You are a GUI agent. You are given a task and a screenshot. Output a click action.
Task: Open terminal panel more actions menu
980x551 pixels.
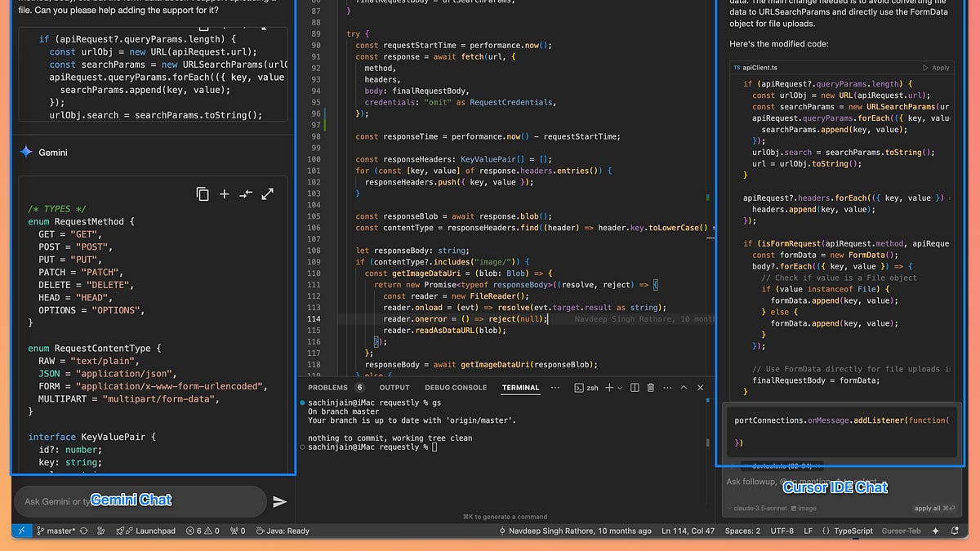pos(667,388)
